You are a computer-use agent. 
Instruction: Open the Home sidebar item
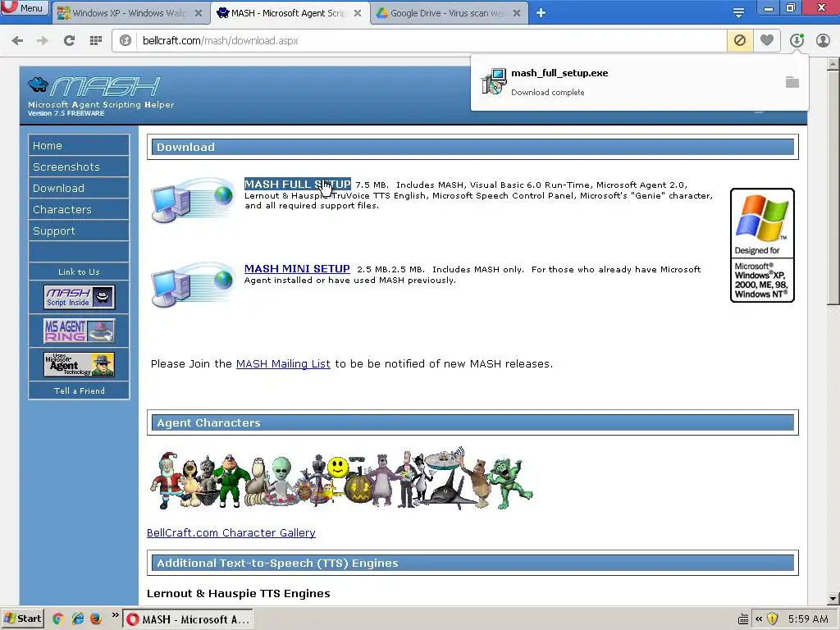[x=79, y=145]
